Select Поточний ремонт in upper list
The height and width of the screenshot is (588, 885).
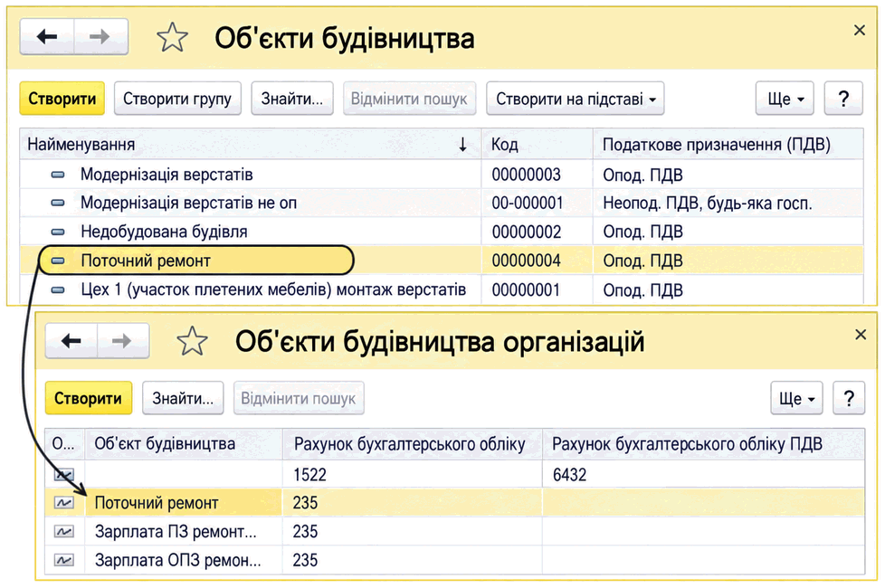pyautogui.click(x=146, y=261)
